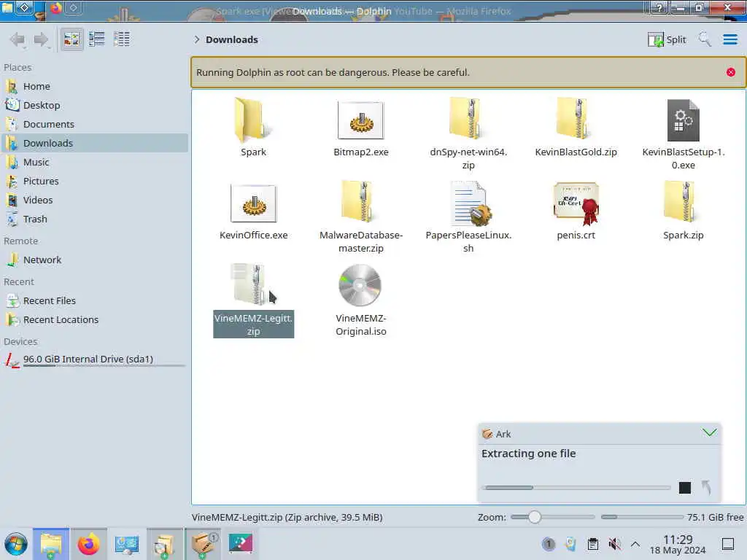
Task: Unmute audio via the volume tray icon
Action: click(x=614, y=544)
